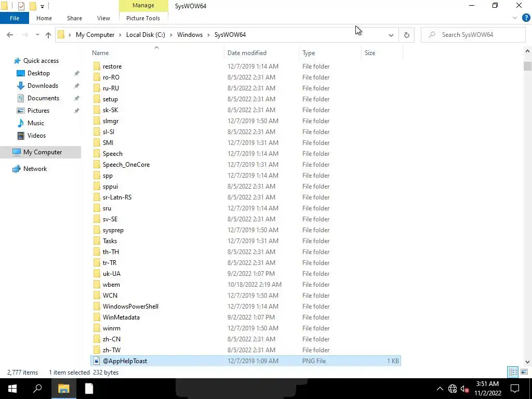Image resolution: width=532 pixels, height=399 pixels.
Task: Click My Computer in the breadcrumb path
Action: (x=95, y=35)
